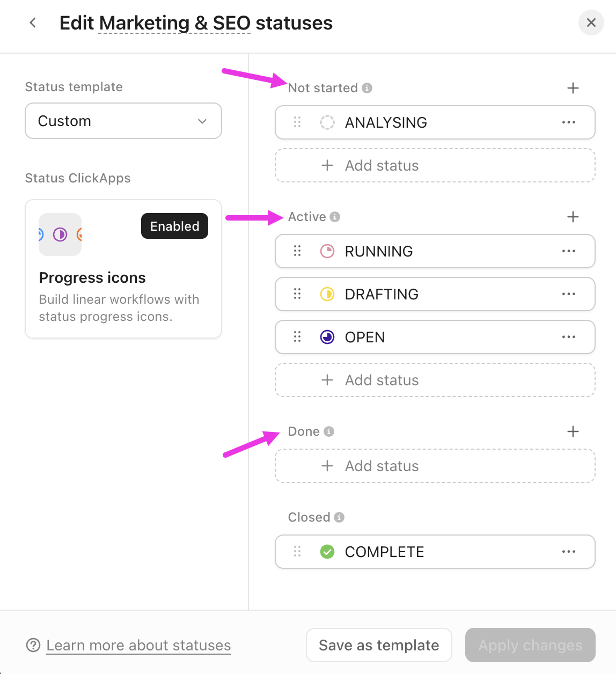Open the Status template dropdown

(123, 121)
